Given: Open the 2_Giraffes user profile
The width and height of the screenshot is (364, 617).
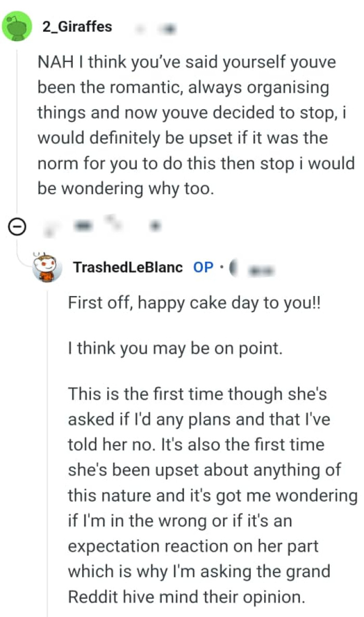Looking at the screenshot, I should tap(76, 26).
